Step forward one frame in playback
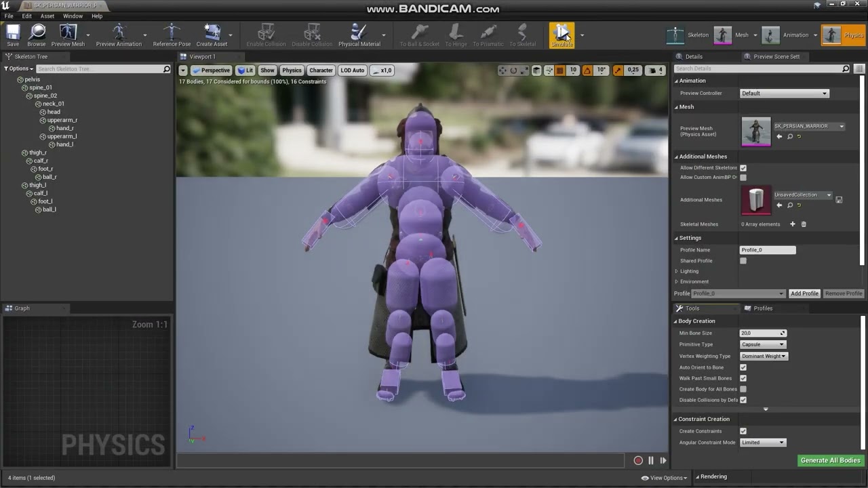Viewport: 868px width, 488px height. (x=663, y=460)
